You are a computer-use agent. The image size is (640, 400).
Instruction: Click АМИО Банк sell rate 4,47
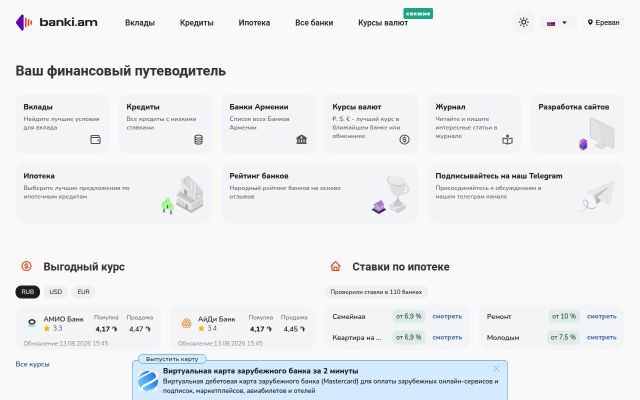click(140, 329)
